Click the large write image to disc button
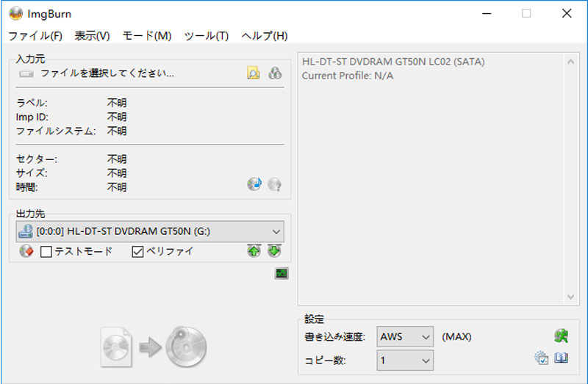This screenshot has width=588, height=384. pyautogui.click(x=154, y=346)
